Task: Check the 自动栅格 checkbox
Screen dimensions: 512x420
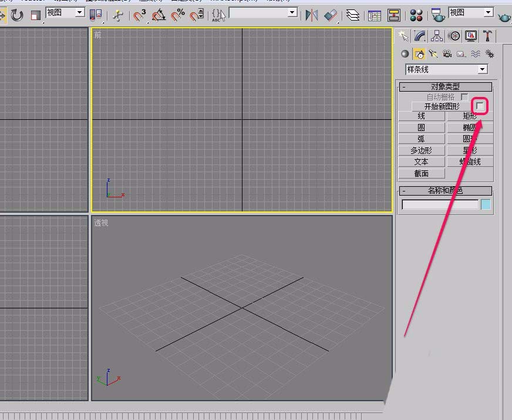Action: click(x=464, y=97)
